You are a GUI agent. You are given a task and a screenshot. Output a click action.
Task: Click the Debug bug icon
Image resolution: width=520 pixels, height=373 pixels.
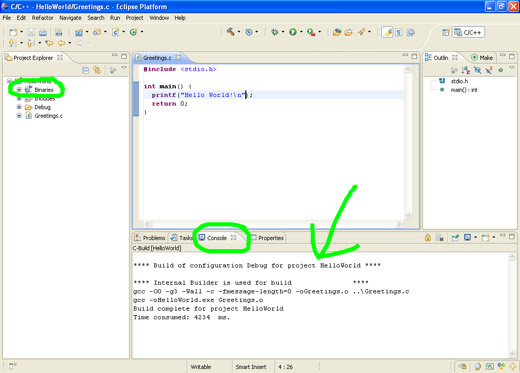(275, 32)
